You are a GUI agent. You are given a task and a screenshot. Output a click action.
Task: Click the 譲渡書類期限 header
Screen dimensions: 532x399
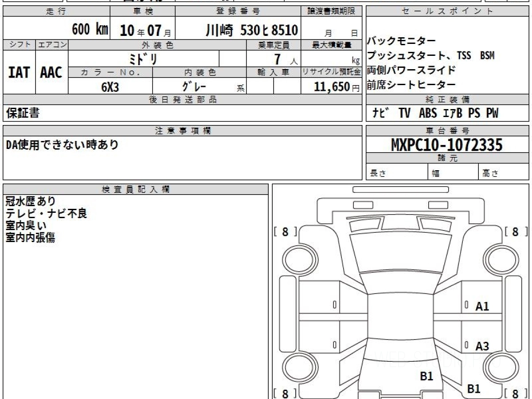coord(332,12)
